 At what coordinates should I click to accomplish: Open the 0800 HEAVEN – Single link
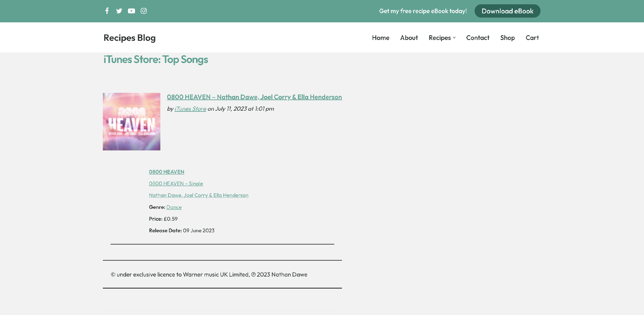(x=176, y=183)
